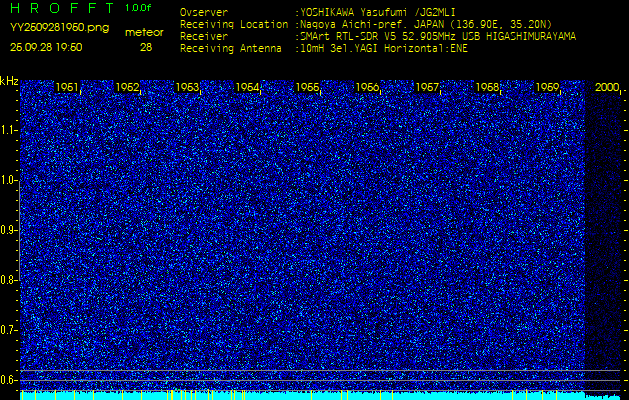Click the 1953 time marker

point(187,87)
